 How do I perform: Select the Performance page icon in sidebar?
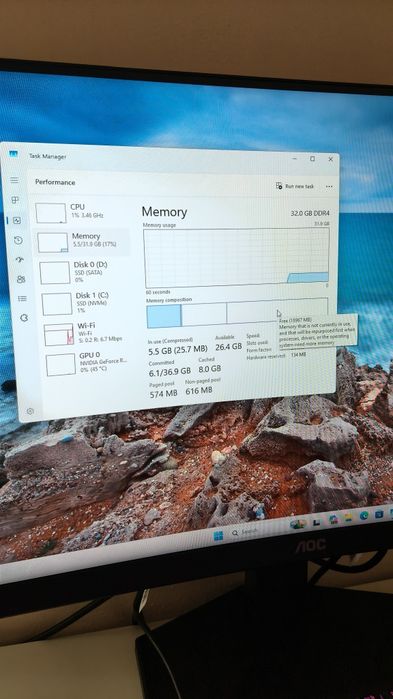pyautogui.click(x=17, y=220)
